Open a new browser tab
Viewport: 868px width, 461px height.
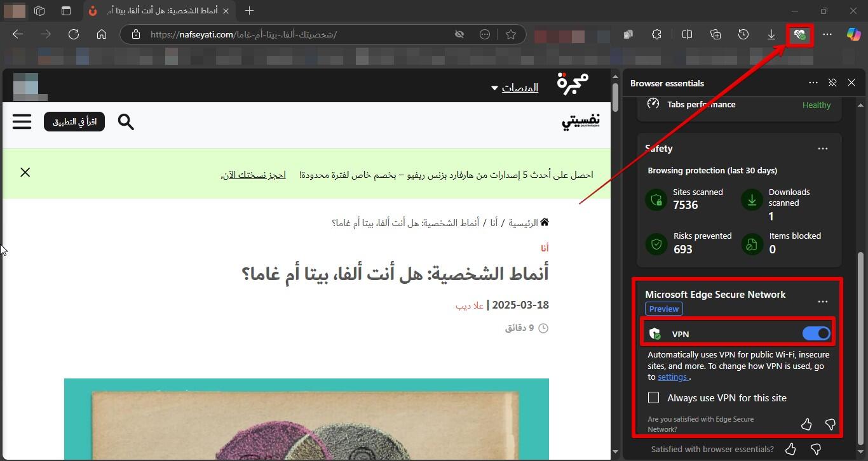pos(250,11)
